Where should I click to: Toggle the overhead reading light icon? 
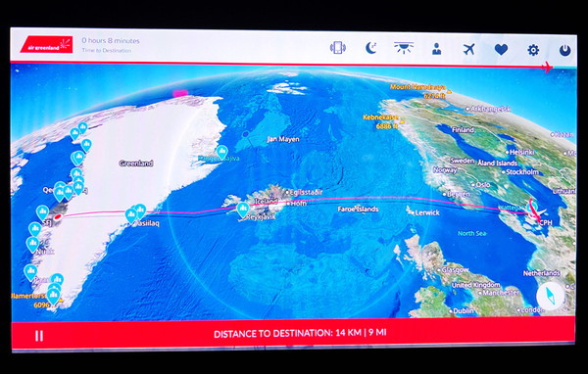(404, 48)
